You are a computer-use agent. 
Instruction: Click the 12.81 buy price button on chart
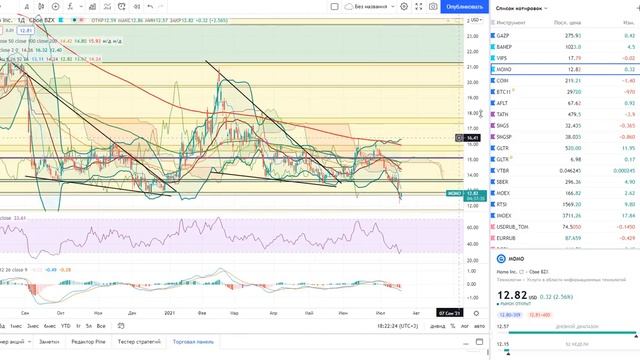26,31
